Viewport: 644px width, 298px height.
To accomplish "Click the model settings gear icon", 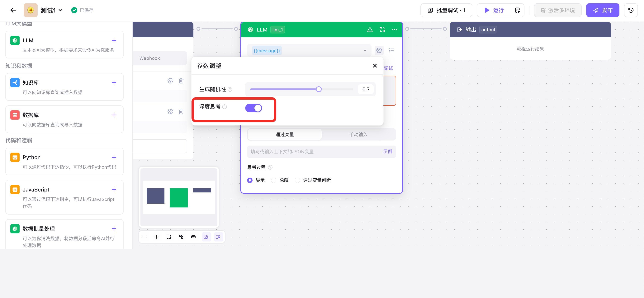I will 379,51.
